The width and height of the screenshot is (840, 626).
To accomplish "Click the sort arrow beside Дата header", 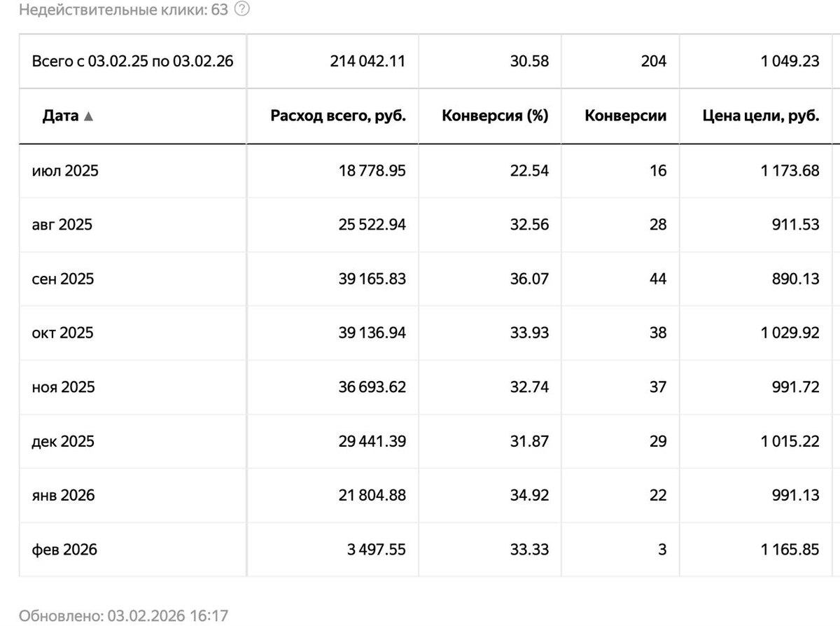I will (x=88, y=117).
